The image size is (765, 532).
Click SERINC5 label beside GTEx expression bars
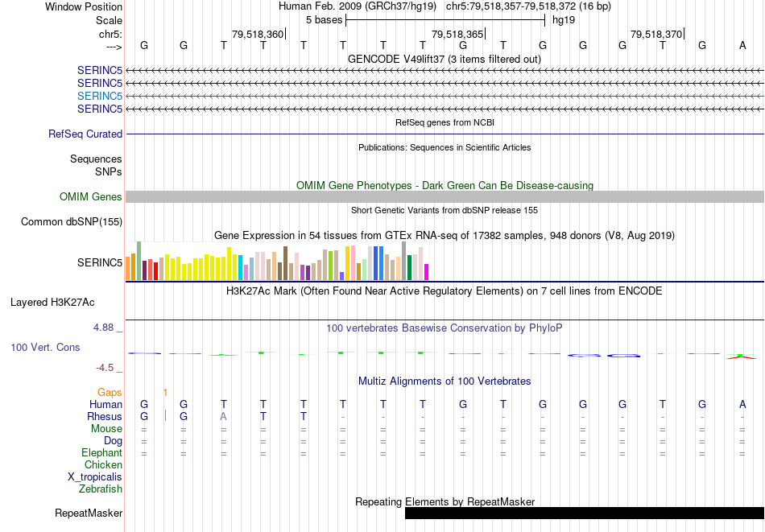100,263
